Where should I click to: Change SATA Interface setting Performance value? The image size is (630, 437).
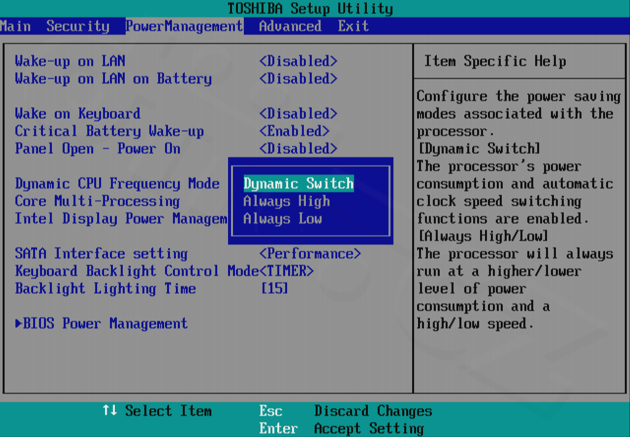click(310, 254)
